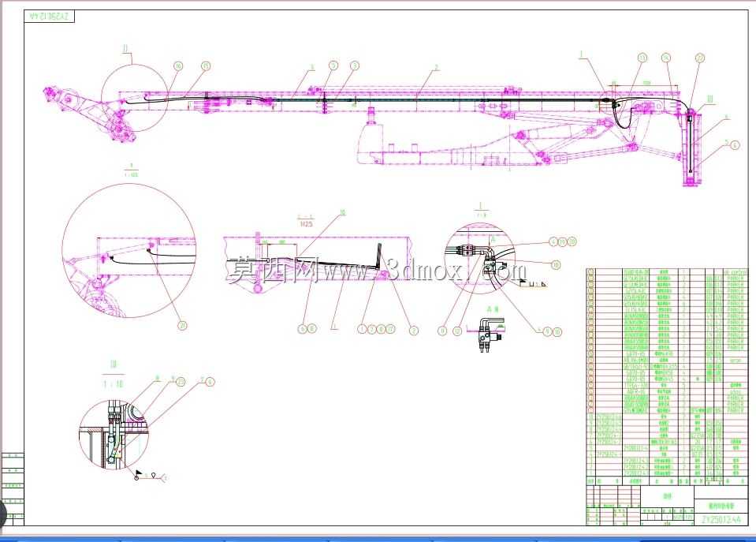
Task: Click balloon 20 next to the detail I view
Action: point(572,241)
